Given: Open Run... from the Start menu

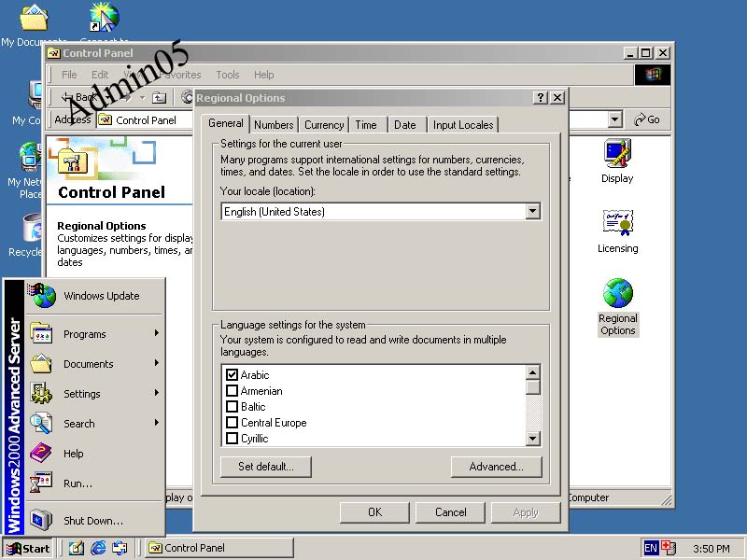Looking at the screenshot, I should point(77,483).
